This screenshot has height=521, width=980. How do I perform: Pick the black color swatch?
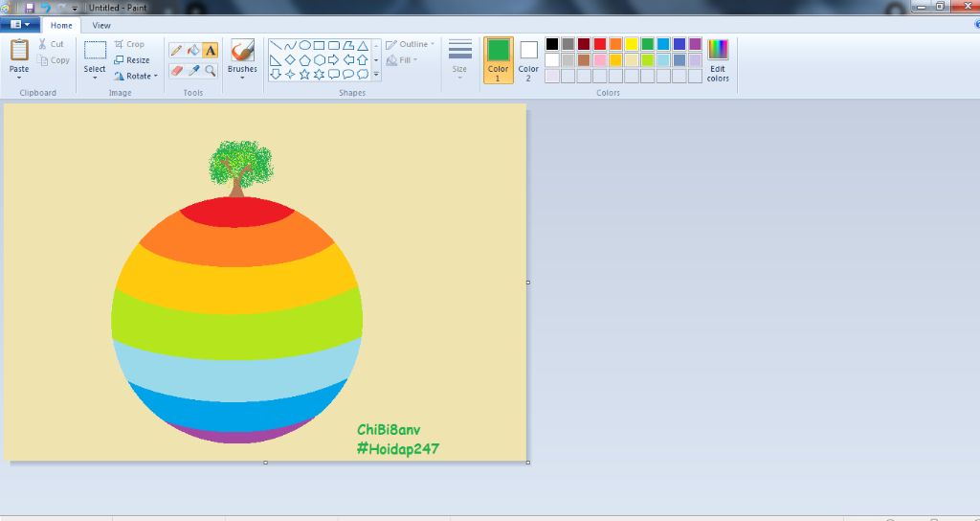[552, 44]
